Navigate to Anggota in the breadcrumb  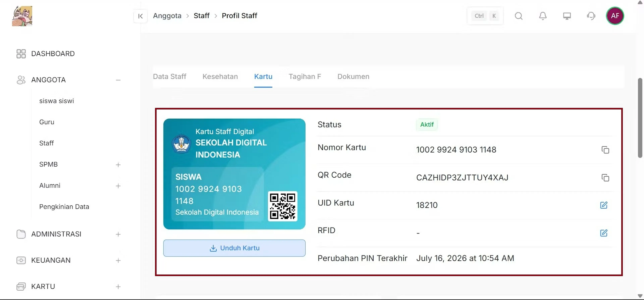[x=167, y=16]
